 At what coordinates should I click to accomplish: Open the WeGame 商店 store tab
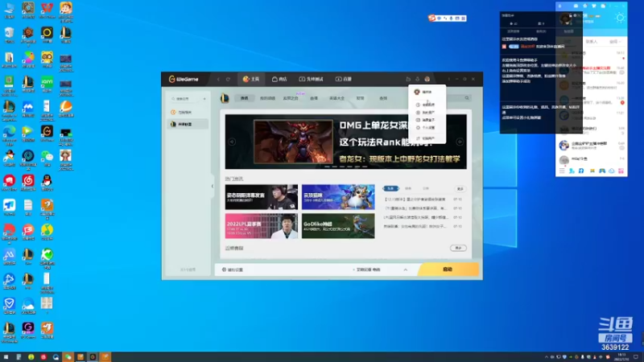click(x=279, y=79)
